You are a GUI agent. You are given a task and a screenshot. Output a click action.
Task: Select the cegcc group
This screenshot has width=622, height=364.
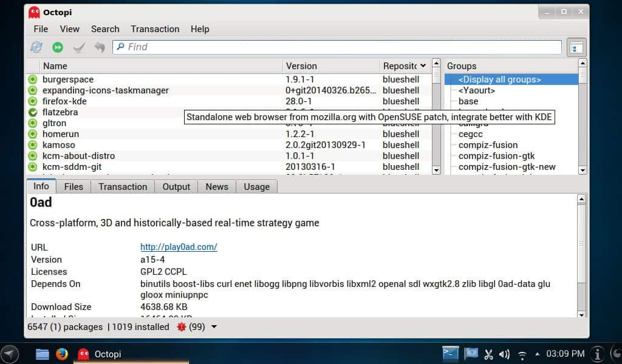pos(471,134)
